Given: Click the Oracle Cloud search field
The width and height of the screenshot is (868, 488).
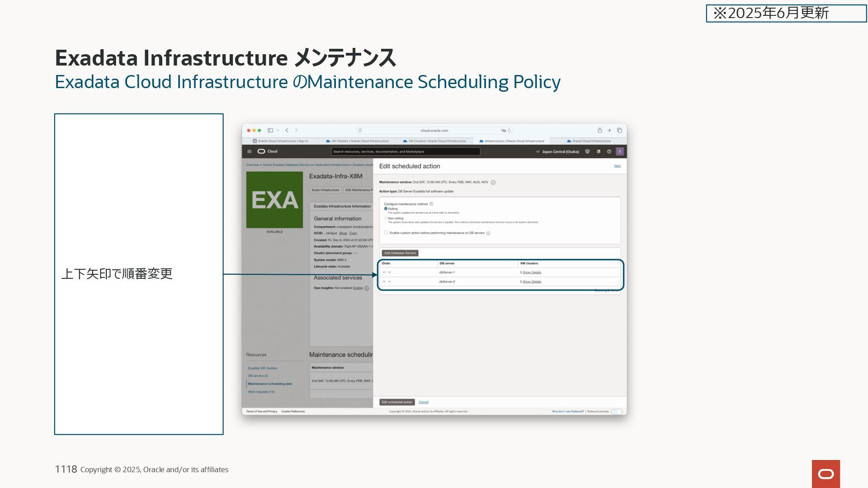Looking at the screenshot, I should [406, 152].
